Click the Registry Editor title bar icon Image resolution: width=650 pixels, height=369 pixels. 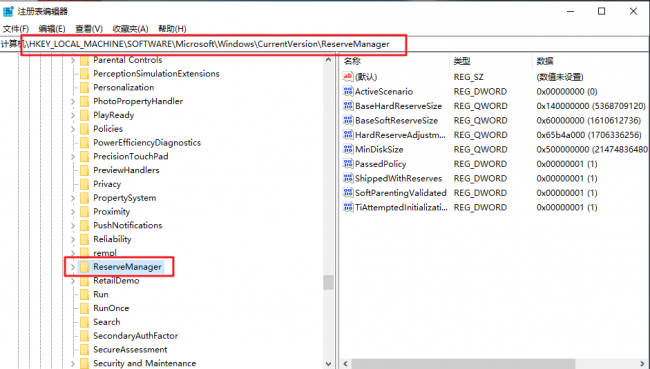[8, 11]
